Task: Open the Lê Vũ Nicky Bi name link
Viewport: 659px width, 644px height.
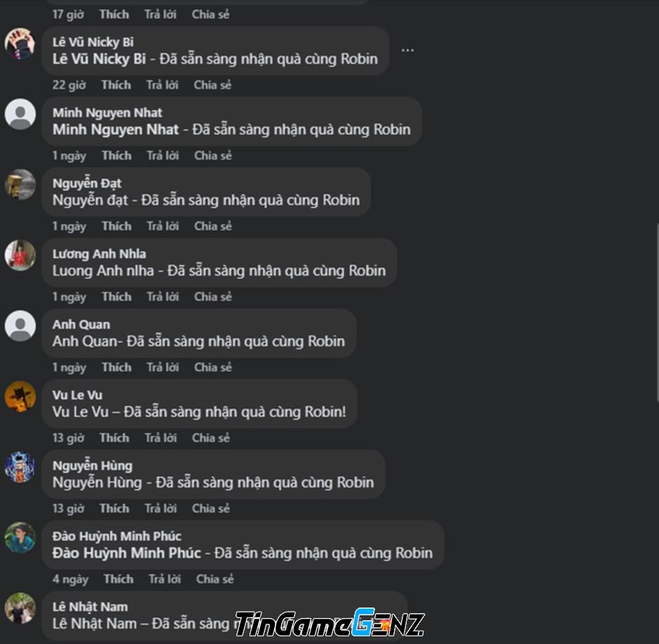Action: pyautogui.click(x=93, y=42)
